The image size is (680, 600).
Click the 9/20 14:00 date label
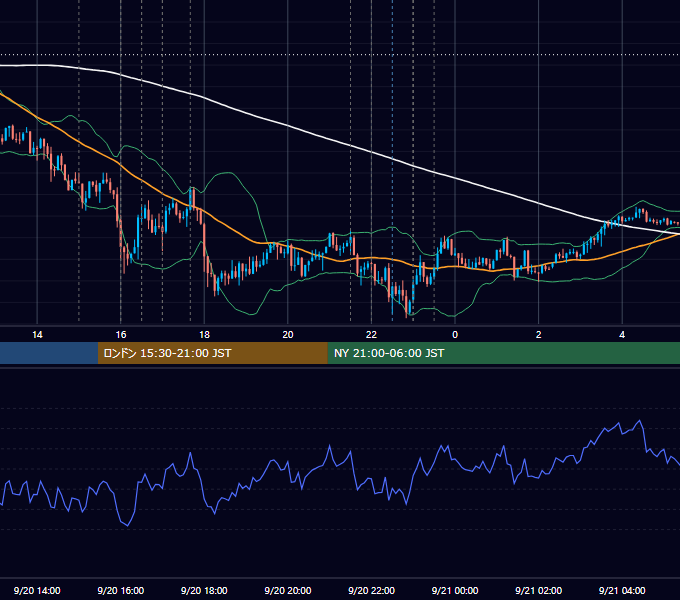(x=37, y=590)
